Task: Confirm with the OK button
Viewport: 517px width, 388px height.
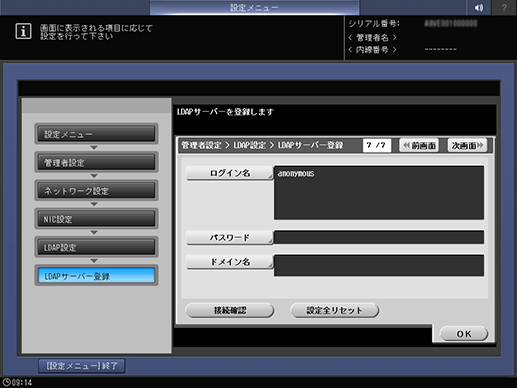Action: point(464,334)
